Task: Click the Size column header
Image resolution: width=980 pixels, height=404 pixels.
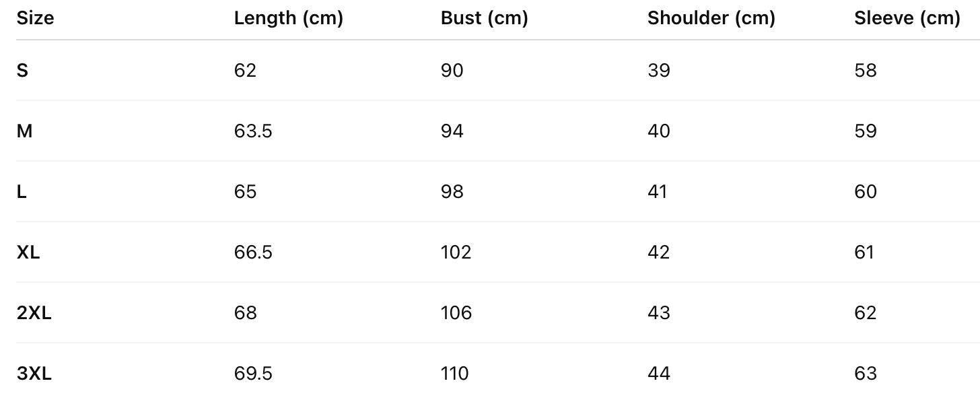Action: [x=35, y=18]
